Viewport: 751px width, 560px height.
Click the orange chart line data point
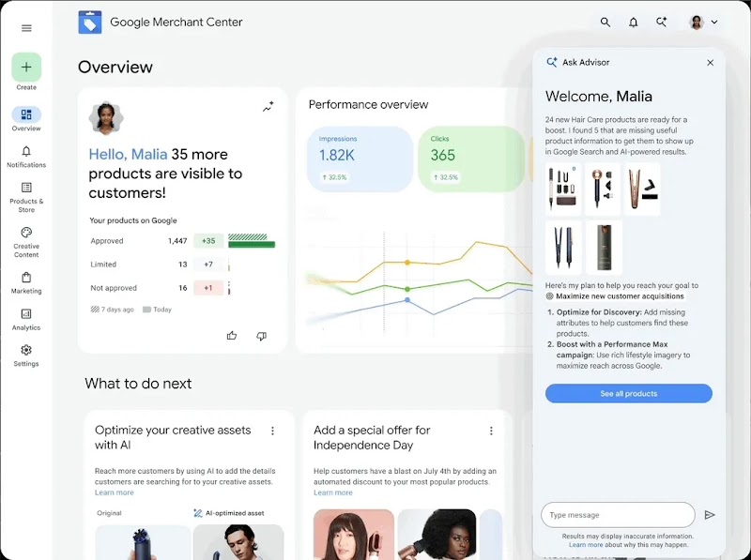pos(407,263)
